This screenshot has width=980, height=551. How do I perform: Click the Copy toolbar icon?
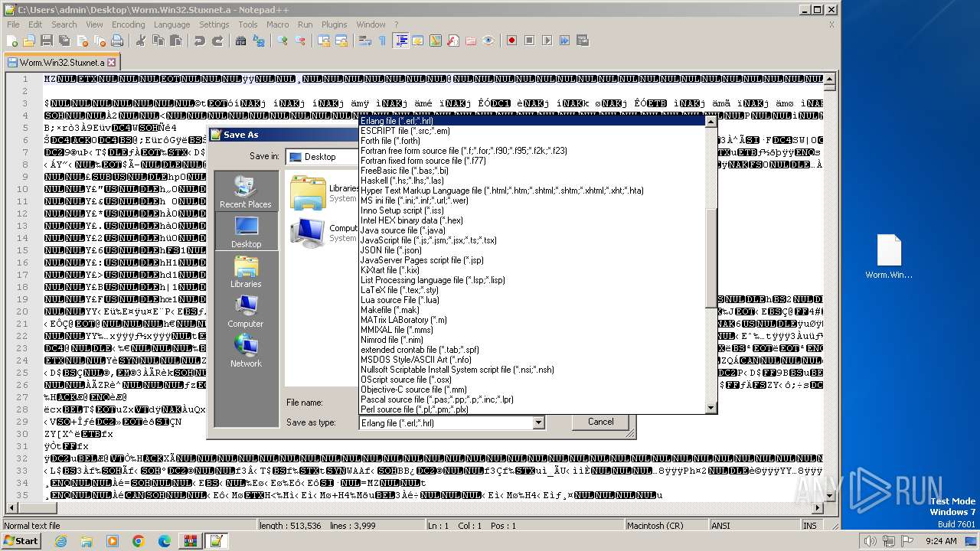coord(158,41)
